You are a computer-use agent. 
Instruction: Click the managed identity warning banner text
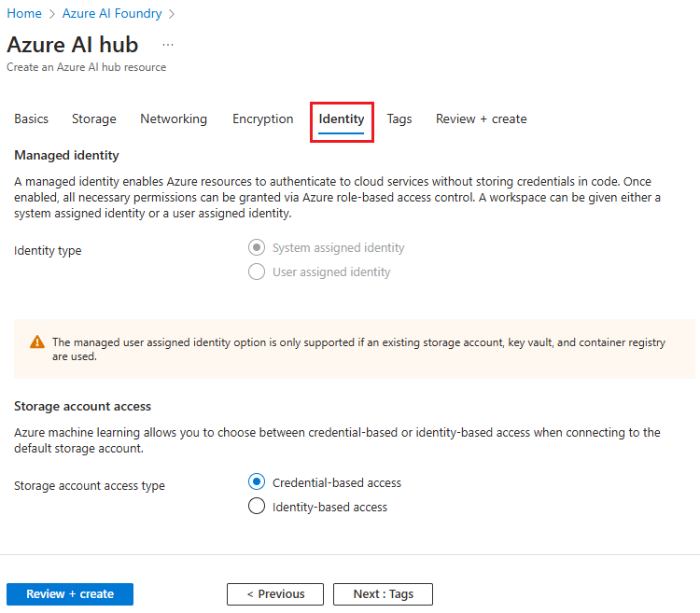pos(359,349)
